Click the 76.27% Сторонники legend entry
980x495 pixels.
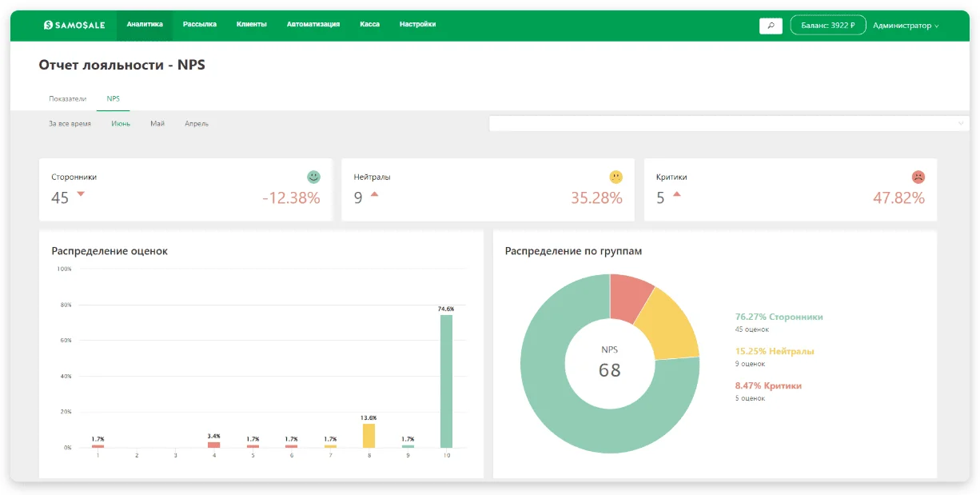(x=779, y=317)
